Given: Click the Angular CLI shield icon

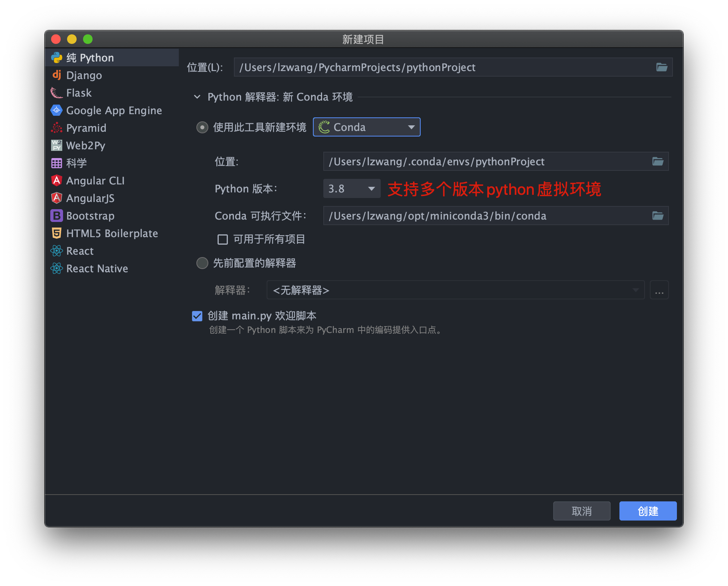Looking at the screenshot, I should pyautogui.click(x=57, y=180).
